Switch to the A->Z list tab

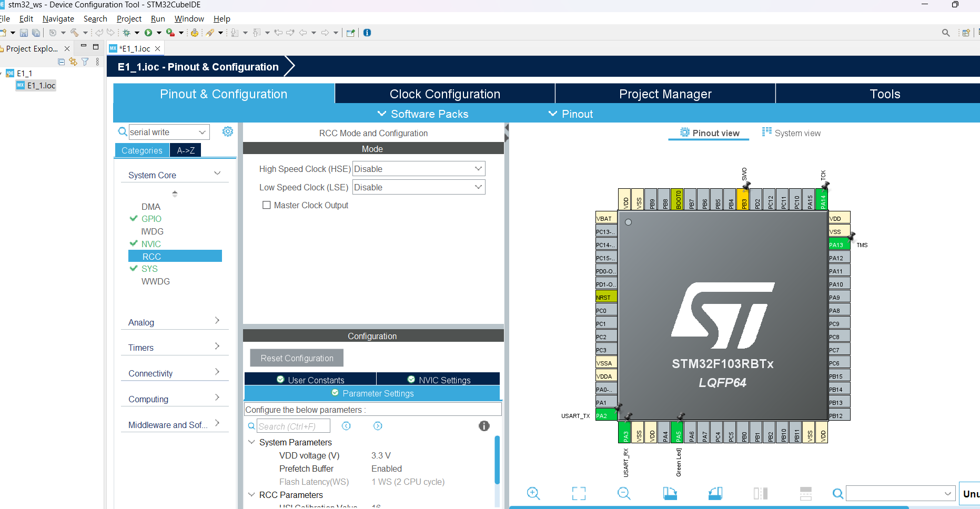pos(186,150)
